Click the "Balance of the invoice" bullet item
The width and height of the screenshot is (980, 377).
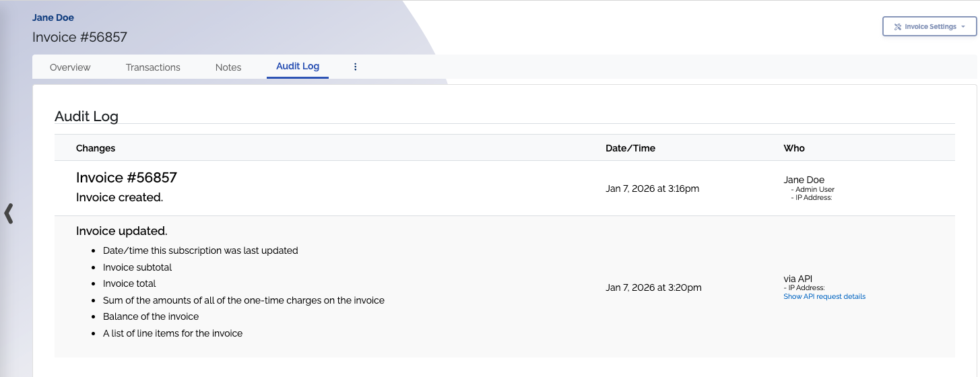(x=151, y=316)
